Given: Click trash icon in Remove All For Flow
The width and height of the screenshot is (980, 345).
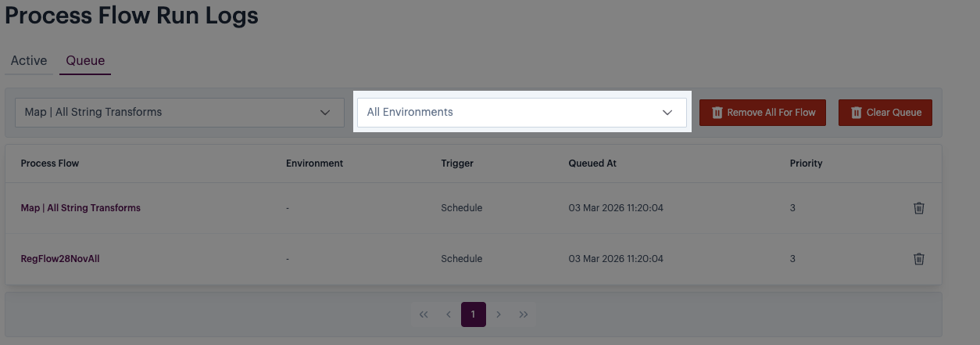Looking at the screenshot, I should pos(717,113).
